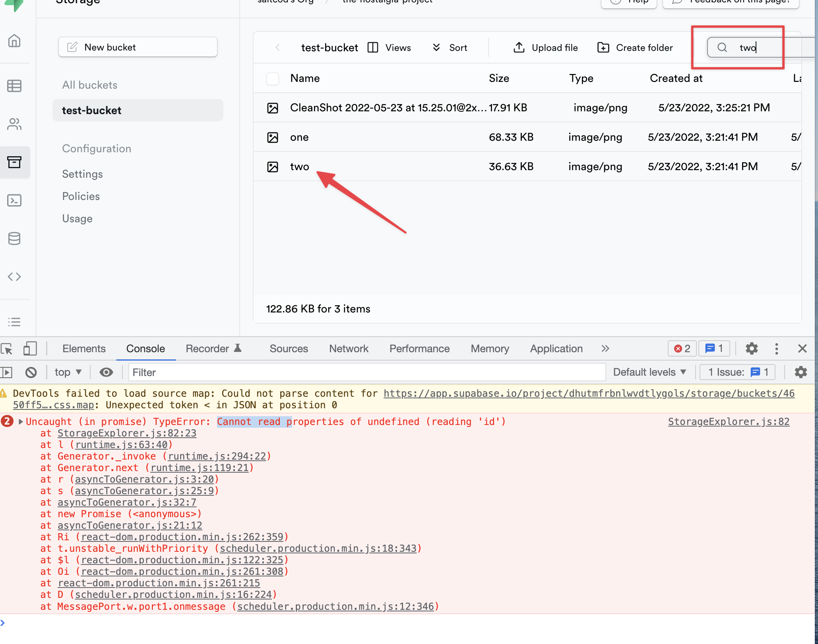This screenshot has width=818, height=644.
Task: Open the Authentication section icon
Action: point(15,124)
